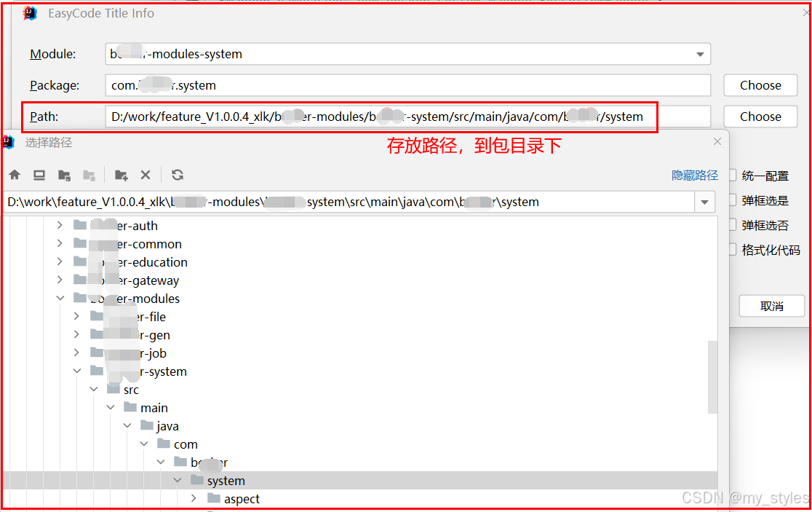Enable the 格式化代码 checkbox
812x512 pixels.
pyautogui.click(x=731, y=249)
